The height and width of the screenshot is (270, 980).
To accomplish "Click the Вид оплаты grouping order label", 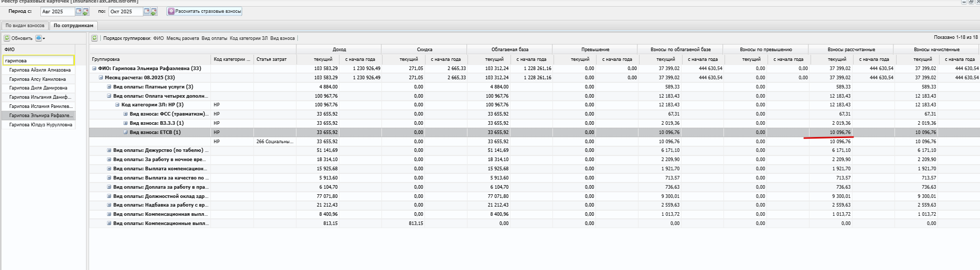I will 214,38.
